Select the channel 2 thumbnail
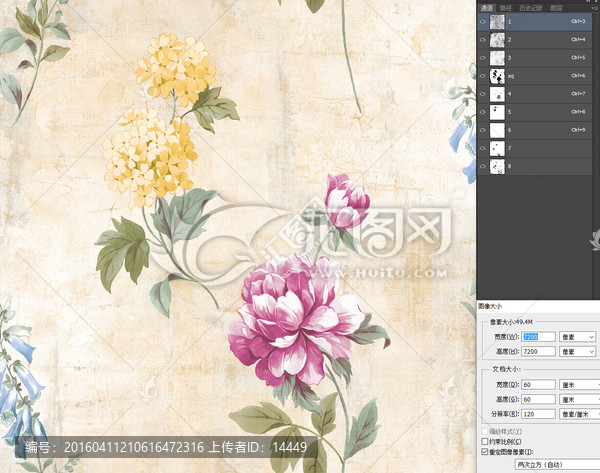600x473 pixels. click(497, 39)
